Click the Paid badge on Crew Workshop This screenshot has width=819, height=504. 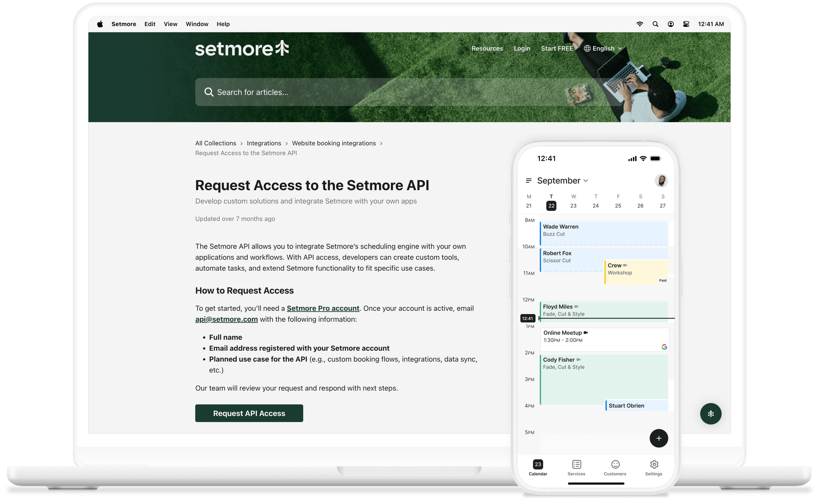pos(663,280)
